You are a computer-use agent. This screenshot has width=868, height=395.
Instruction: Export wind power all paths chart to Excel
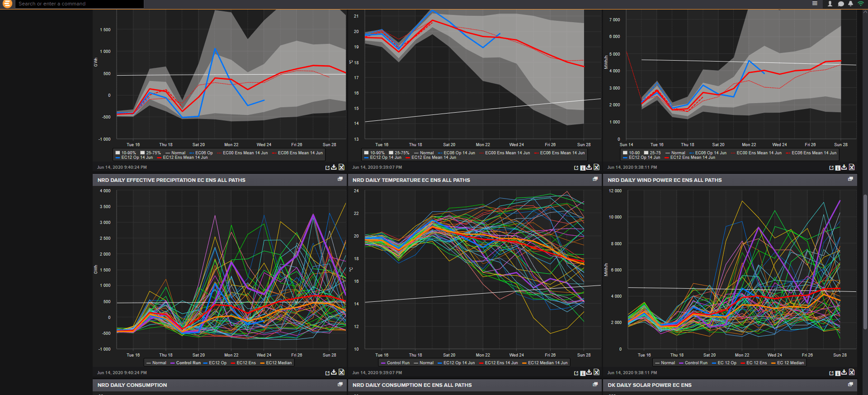click(852, 372)
